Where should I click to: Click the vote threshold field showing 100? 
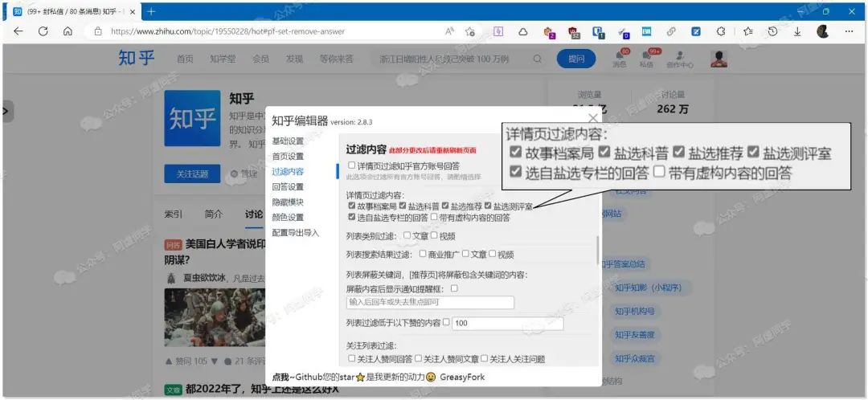(x=508, y=323)
